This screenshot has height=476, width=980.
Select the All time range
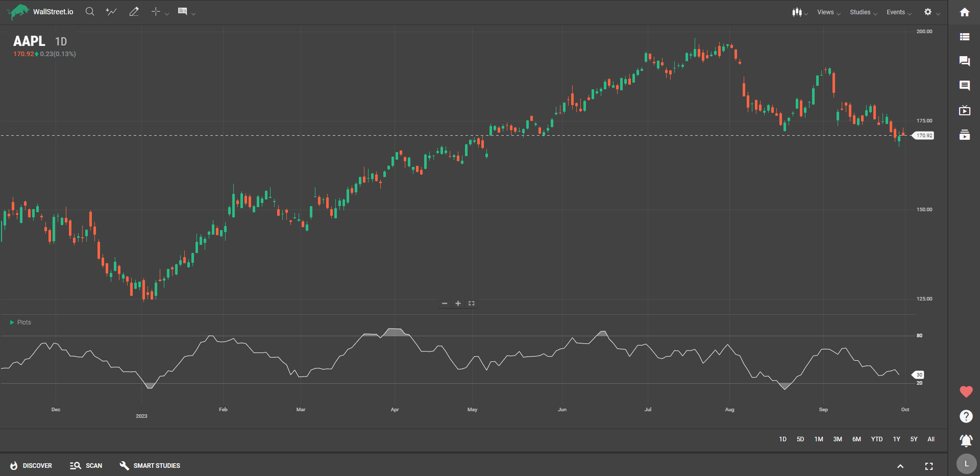[x=931, y=439]
